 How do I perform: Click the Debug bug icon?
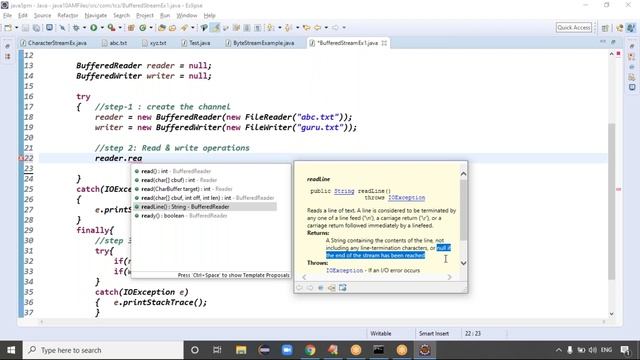[x=76, y=28]
